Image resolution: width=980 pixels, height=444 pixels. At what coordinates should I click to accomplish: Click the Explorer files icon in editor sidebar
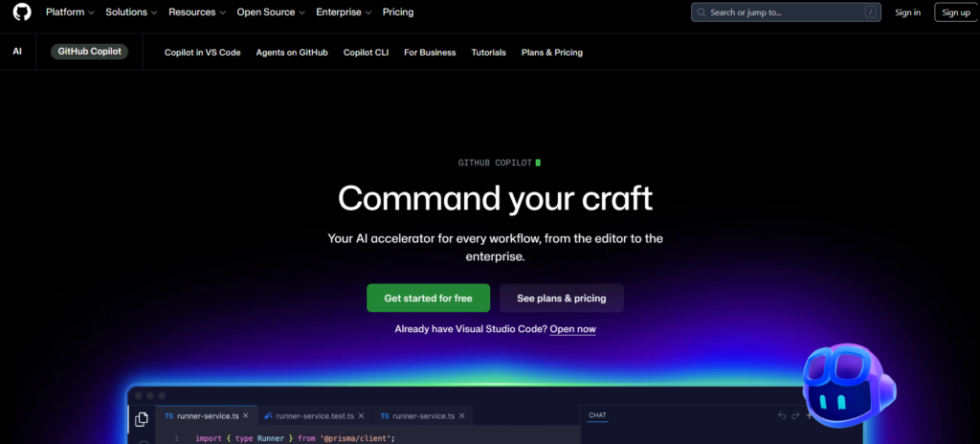click(x=142, y=418)
